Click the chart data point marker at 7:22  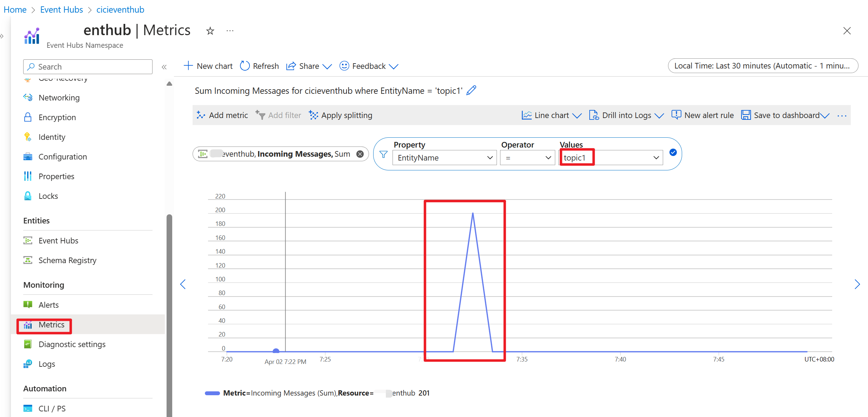coord(276,351)
